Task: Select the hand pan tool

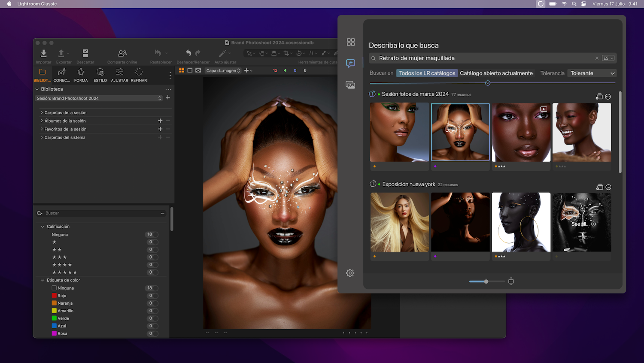Action: coord(261,53)
